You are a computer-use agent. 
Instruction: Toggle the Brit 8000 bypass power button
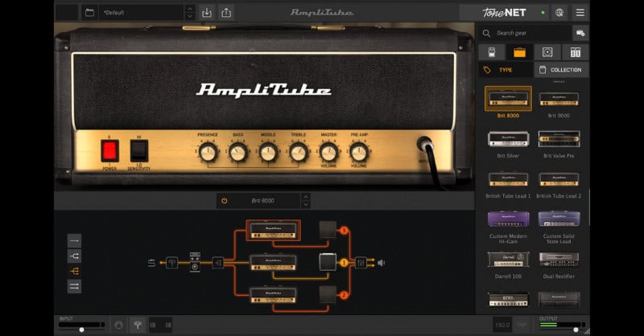coord(225,201)
